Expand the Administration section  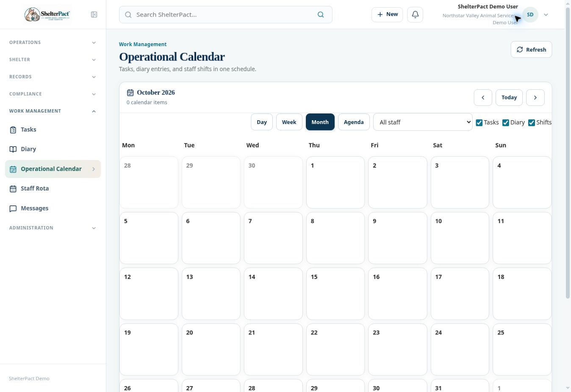coord(53,228)
